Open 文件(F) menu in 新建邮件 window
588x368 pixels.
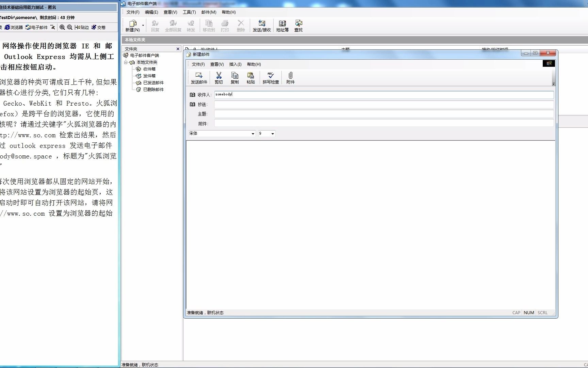[198, 64]
